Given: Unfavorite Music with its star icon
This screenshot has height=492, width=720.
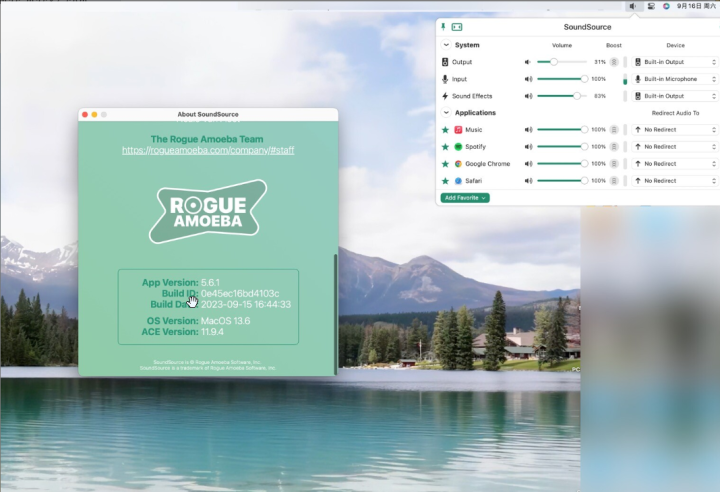Looking at the screenshot, I should 445,130.
